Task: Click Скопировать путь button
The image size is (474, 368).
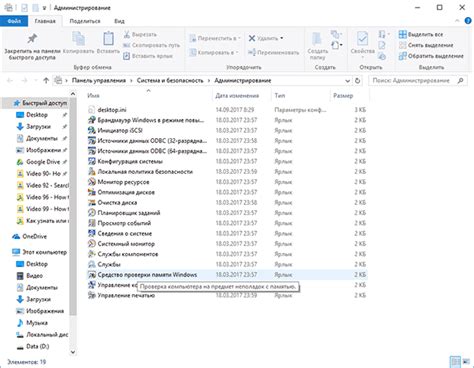Action: point(151,45)
